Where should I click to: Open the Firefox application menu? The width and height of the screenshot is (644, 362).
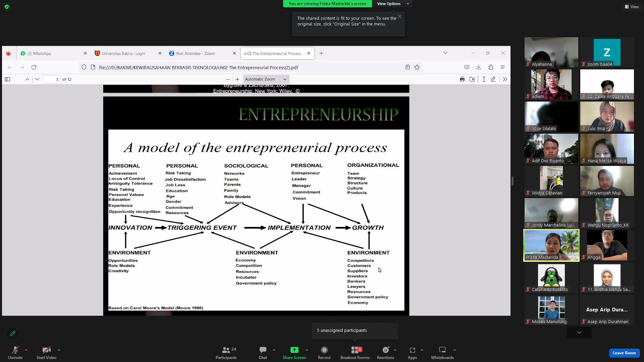point(502,67)
